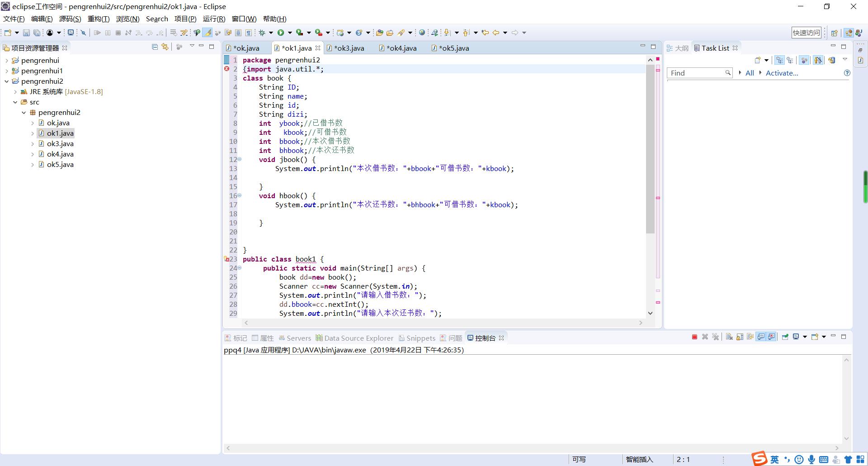
Task: Run the program with green Run button
Action: point(281,33)
